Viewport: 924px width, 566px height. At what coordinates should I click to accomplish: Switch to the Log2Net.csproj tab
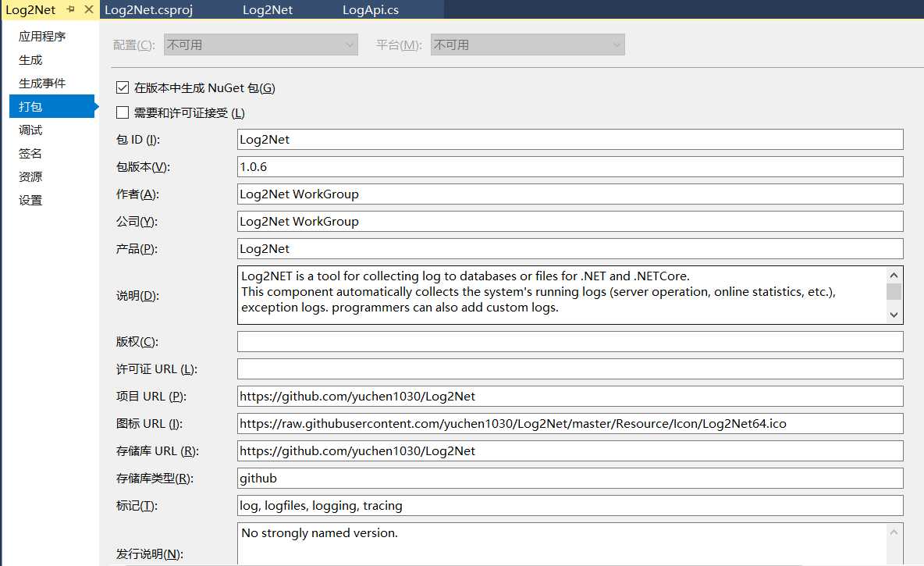[148, 10]
